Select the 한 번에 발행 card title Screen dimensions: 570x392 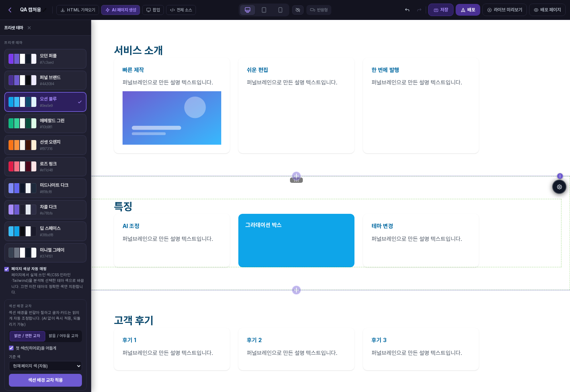[385, 70]
